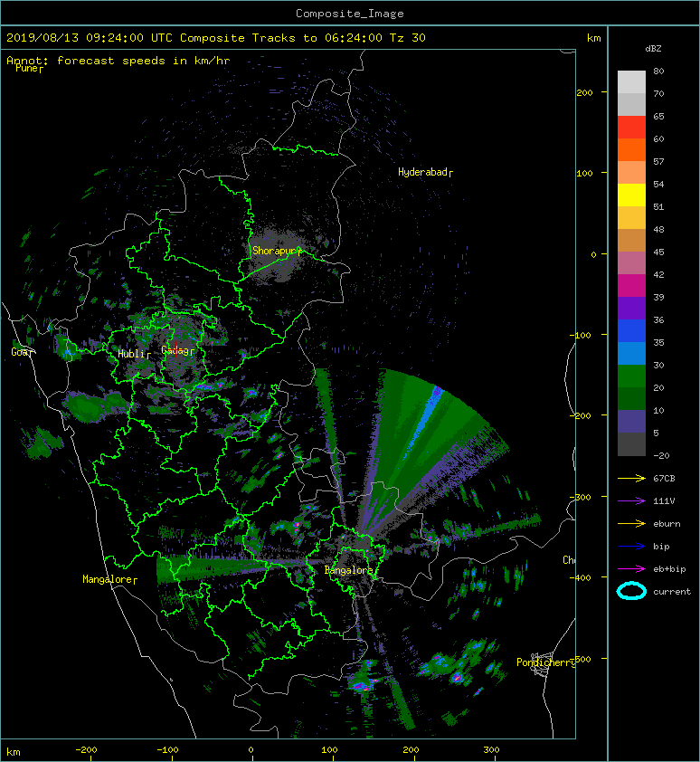Pick the light blue 35 dBZ swatch

coord(631,353)
